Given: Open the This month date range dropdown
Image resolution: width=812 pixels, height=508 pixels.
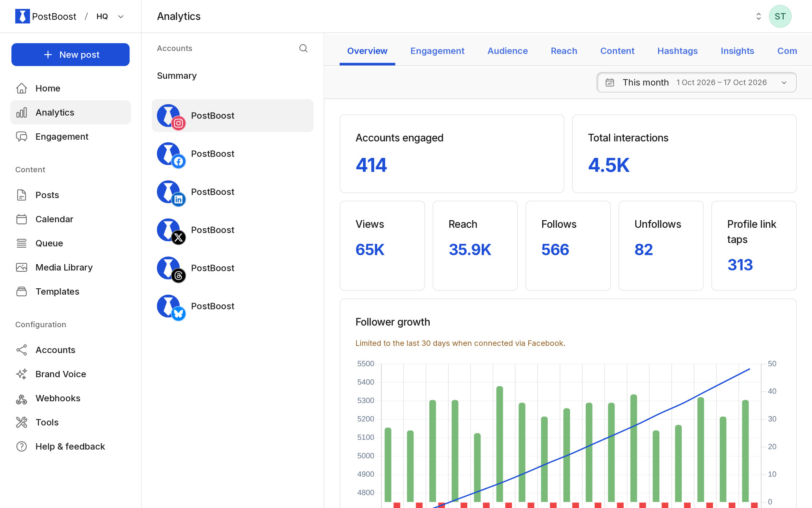Looking at the screenshot, I should [x=696, y=82].
